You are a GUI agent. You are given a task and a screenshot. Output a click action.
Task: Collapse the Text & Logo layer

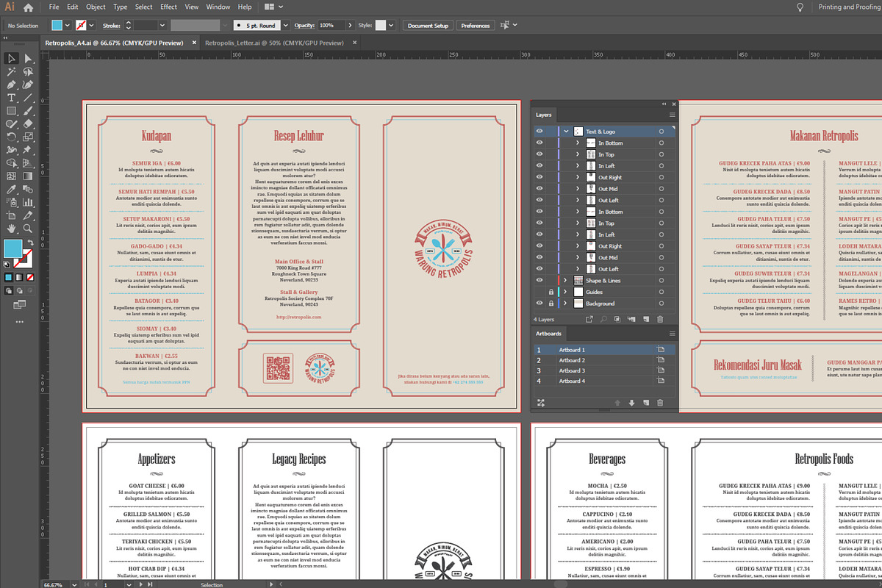(566, 132)
